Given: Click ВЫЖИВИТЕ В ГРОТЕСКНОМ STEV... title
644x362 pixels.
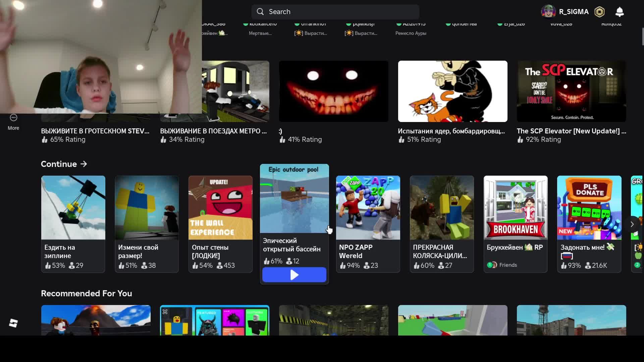Looking at the screenshot, I should [x=95, y=131].
